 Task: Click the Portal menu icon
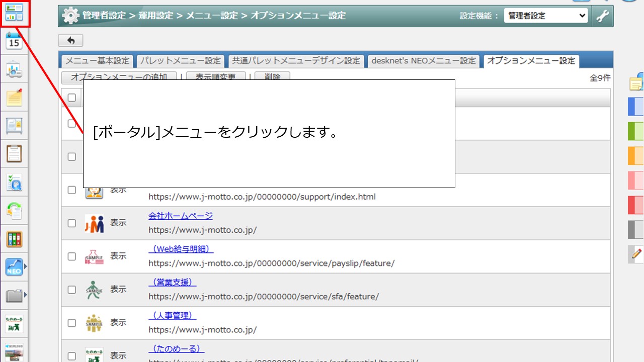pyautogui.click(x=14, y=14)
